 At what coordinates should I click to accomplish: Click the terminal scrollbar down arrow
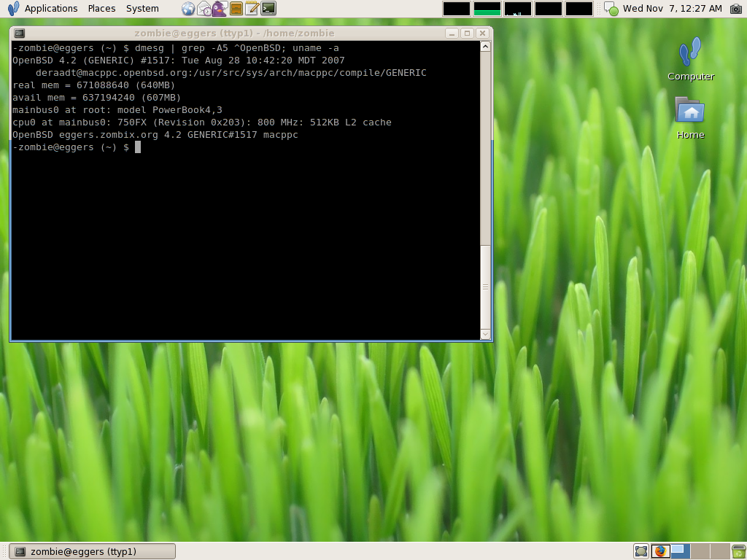click(x=485, y=334)
